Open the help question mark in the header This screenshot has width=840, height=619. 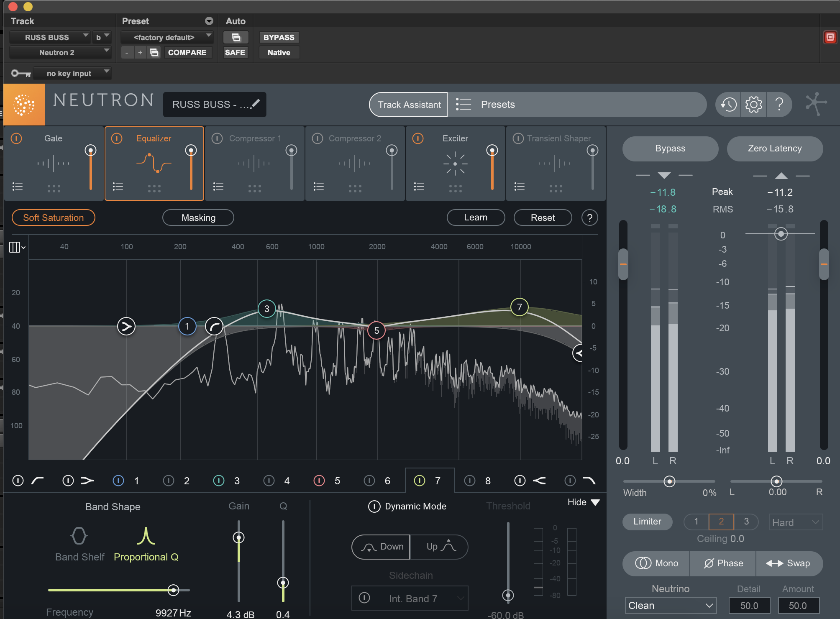(x=779, y=105)
